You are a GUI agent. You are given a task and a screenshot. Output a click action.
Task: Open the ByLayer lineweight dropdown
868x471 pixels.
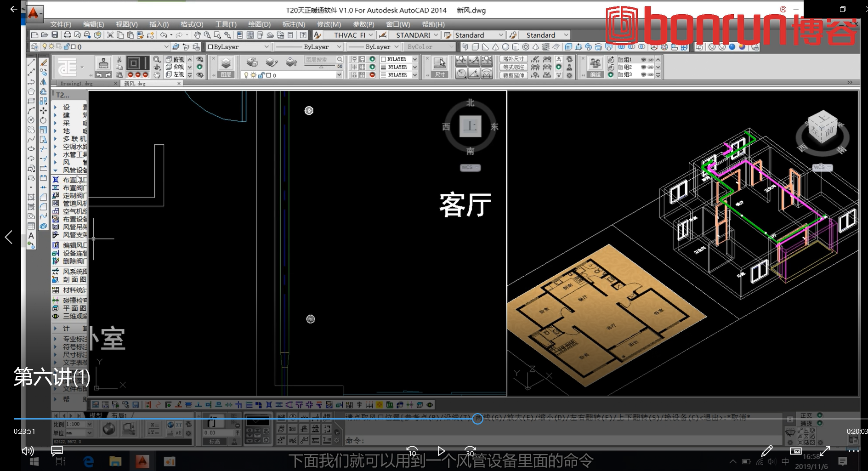pyautogui.click(x=397, y=47)
